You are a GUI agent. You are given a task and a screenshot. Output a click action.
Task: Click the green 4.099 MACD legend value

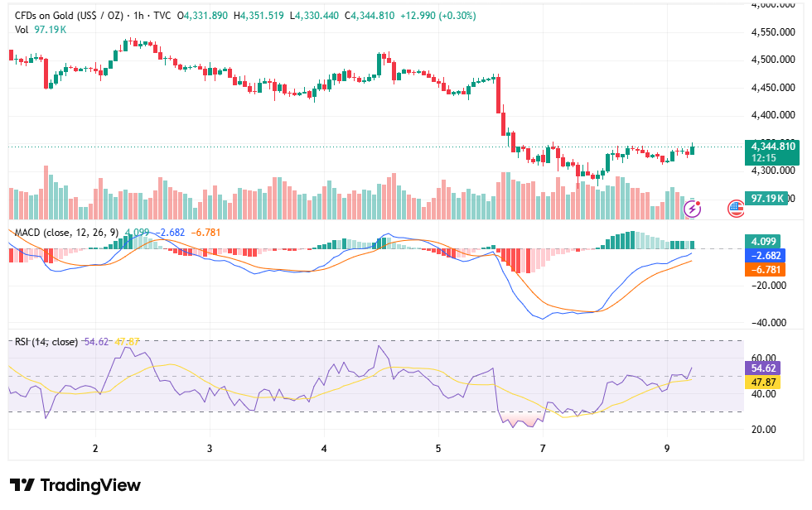click(138, 233)
